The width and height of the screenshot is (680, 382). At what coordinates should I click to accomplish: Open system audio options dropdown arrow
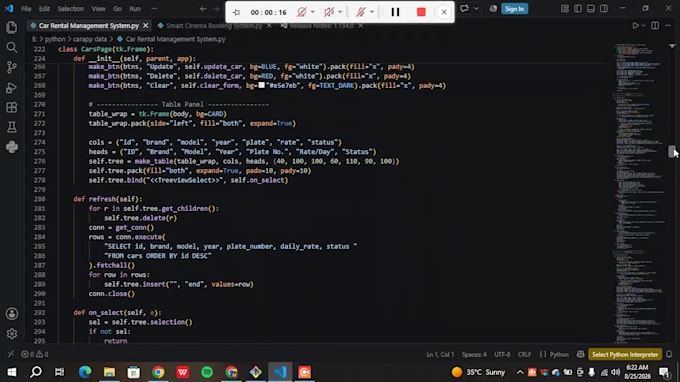point(340,12)
